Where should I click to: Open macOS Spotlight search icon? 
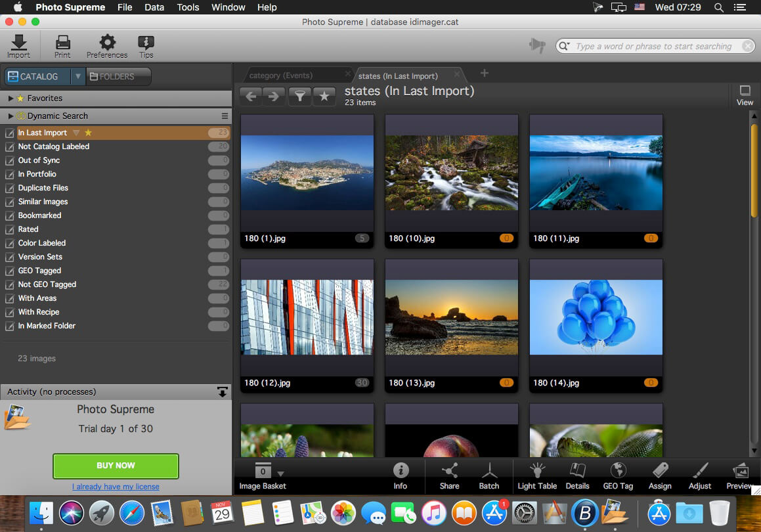pyautogui.click(x=719, y=7)
